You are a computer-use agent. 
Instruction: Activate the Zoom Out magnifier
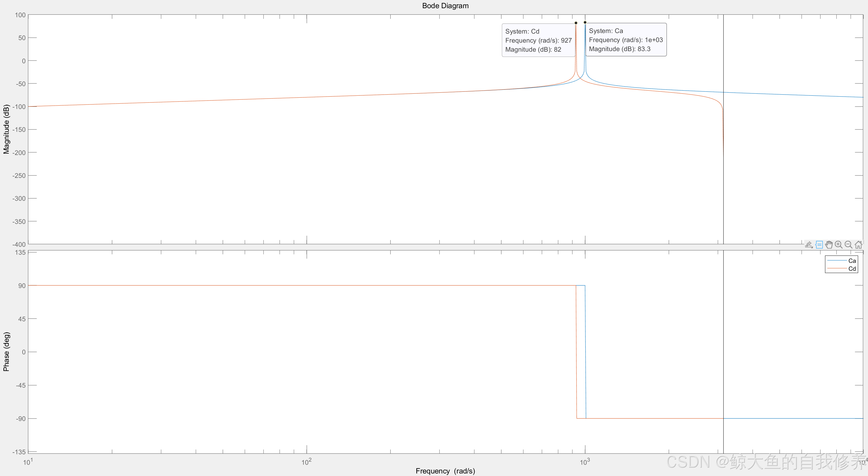(x=848, y=245)
